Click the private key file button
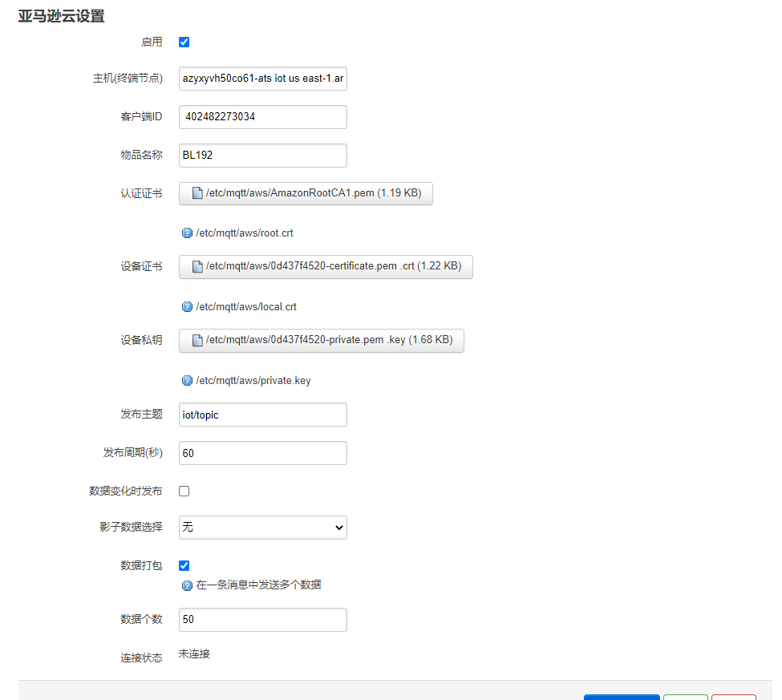The height and width of the screenshot is (700, 782). pos(321,341)
